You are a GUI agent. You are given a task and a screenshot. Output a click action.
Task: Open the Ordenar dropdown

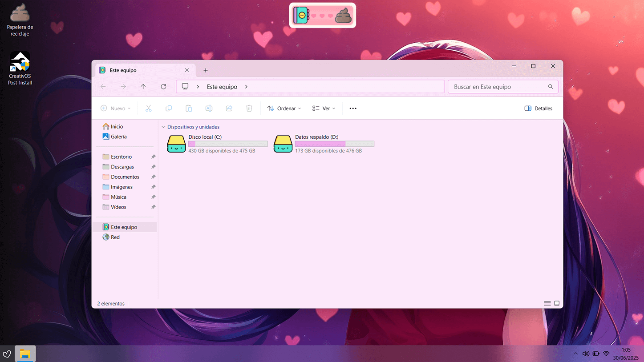coord(284,109)
